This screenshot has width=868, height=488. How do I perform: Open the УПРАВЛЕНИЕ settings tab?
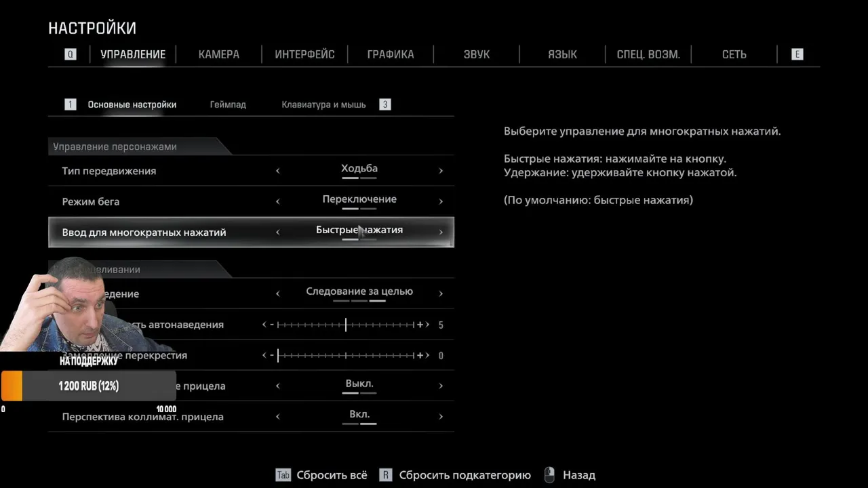[133, 54]
